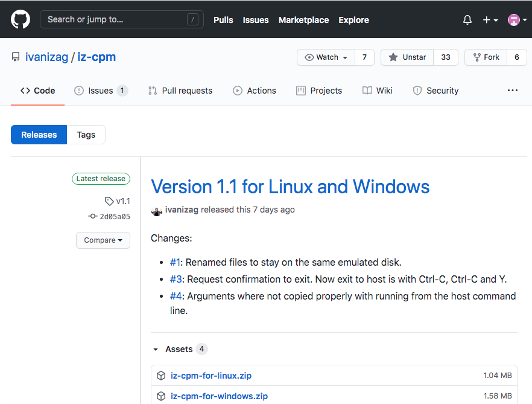
Task: Expand the Compare dropdown
Action: click(103, 240)
